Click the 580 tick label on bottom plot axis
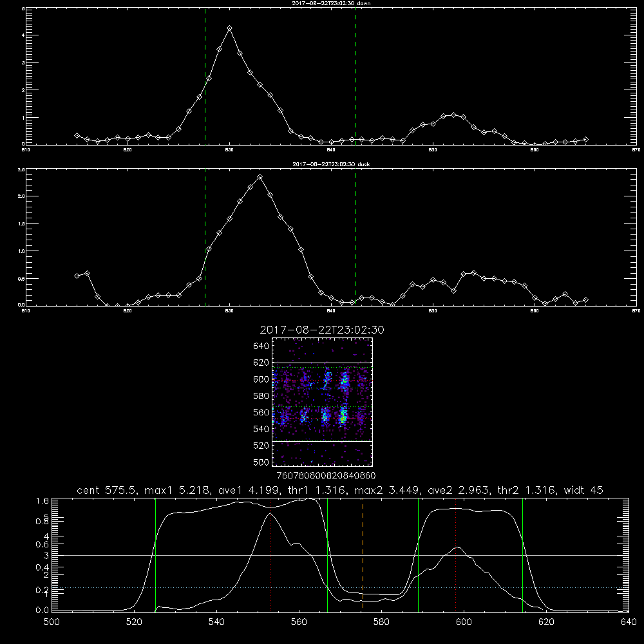The height and width of the screenshot is (644, 644). click(x=381, y=622)
